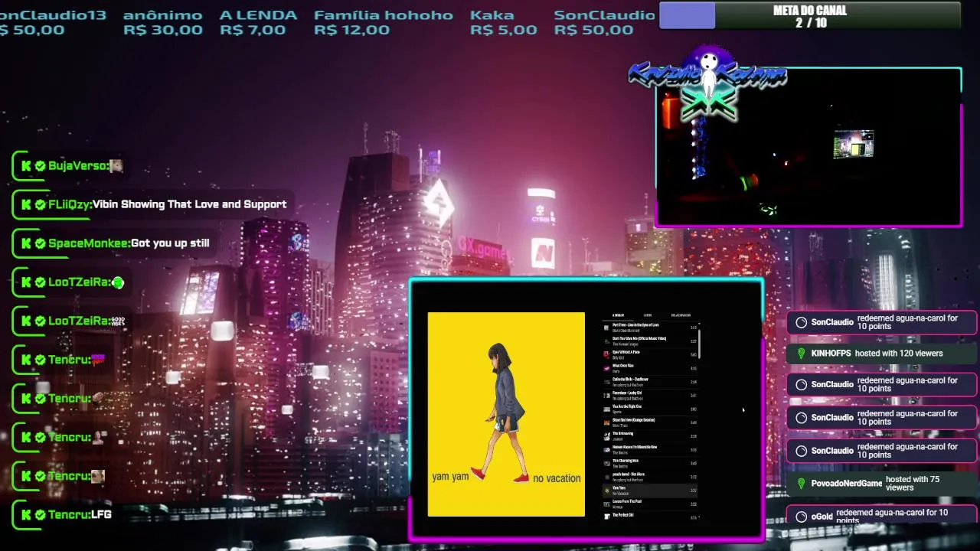Click the verified check next to FLiiQzy

[x=41, y=204]
